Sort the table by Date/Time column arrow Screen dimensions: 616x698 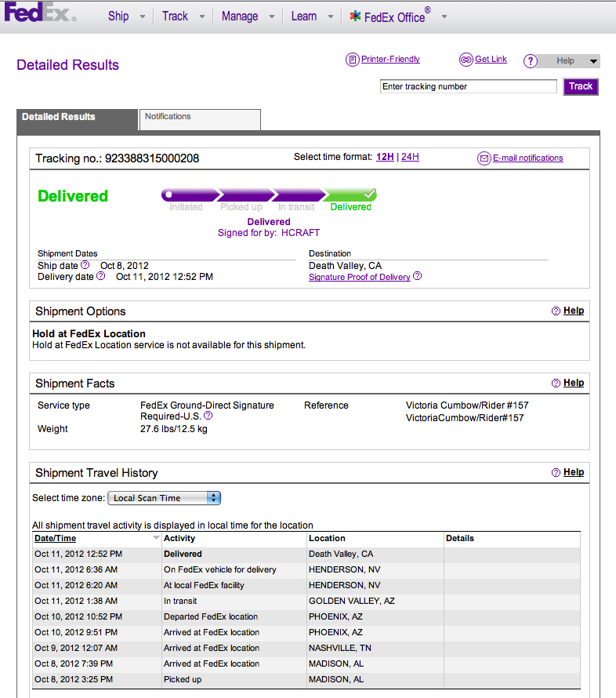(x=156, y=538)
